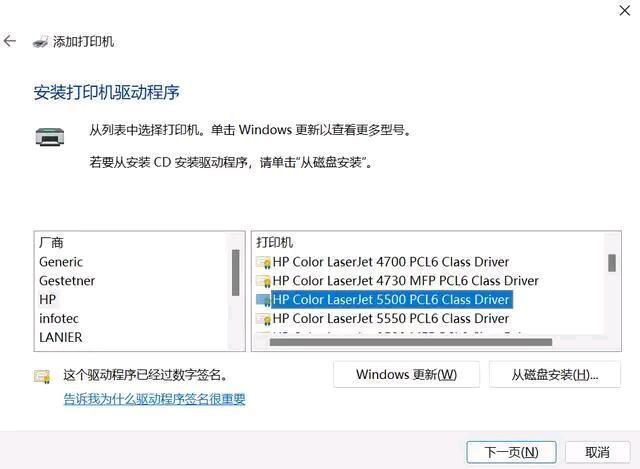Click the manufacturer list vertical scrollbar
Image resolution: width=640 pixels, height=469 pixels.
point(236,273)
